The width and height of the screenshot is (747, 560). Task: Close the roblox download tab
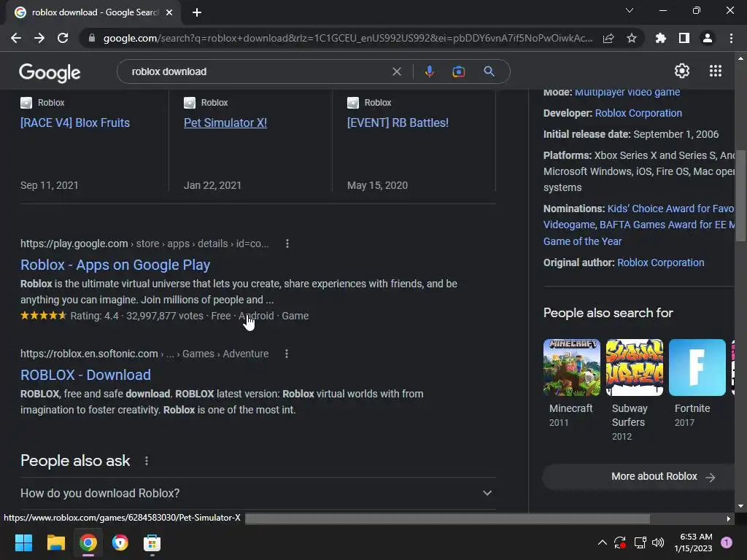point(169,12)
